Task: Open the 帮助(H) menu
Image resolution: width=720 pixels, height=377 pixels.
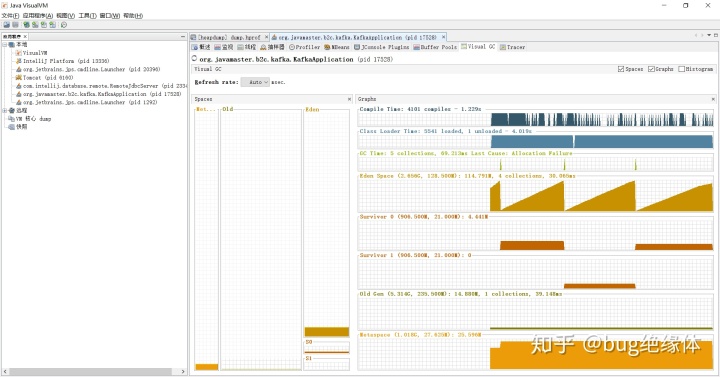Action: (133, 16)
